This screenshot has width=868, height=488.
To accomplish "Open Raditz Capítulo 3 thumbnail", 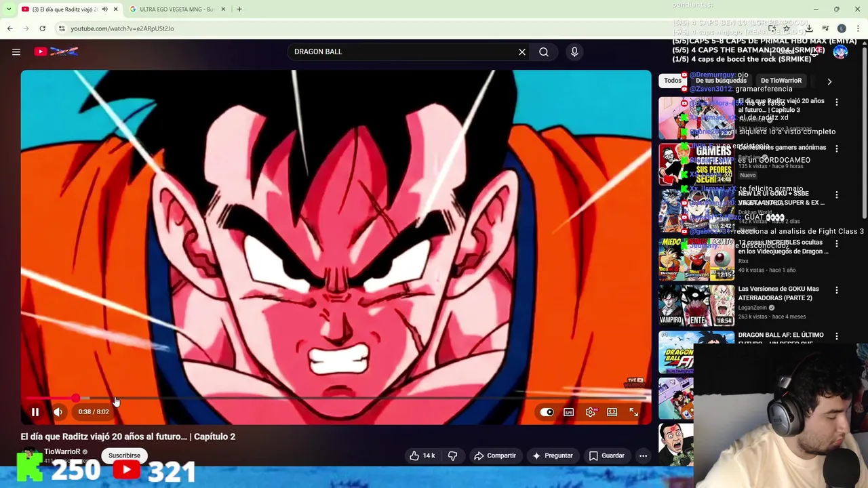I will [x=696, y=118].
